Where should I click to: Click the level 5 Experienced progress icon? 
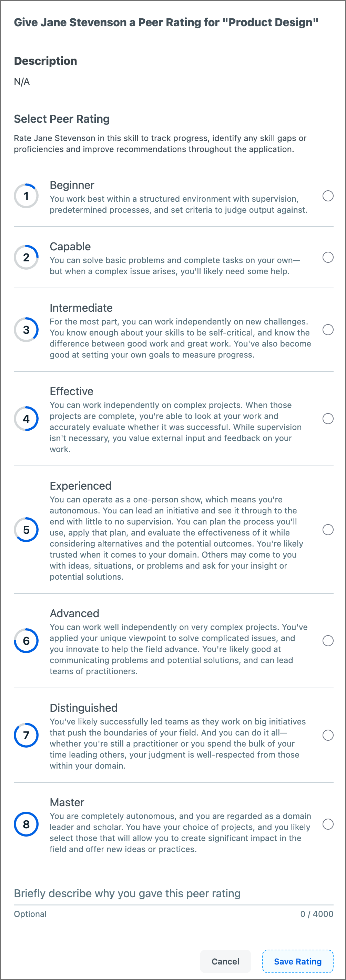[x=26, y=530]
